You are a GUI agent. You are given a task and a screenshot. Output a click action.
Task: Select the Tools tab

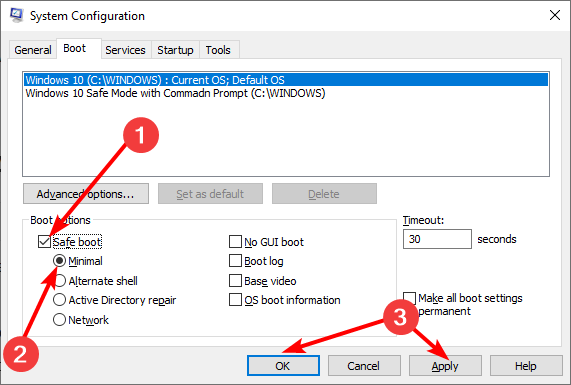tap(218, 50)
